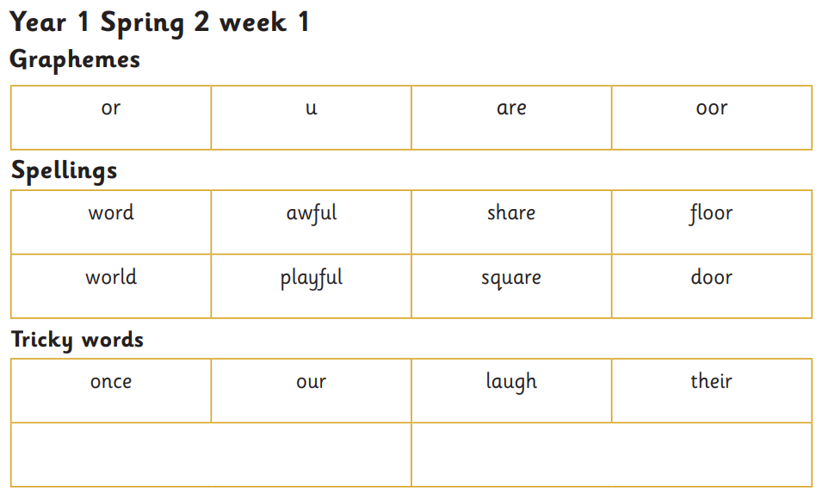
Task: Select the spelling word 'floor'
Action: coord(711,213)
